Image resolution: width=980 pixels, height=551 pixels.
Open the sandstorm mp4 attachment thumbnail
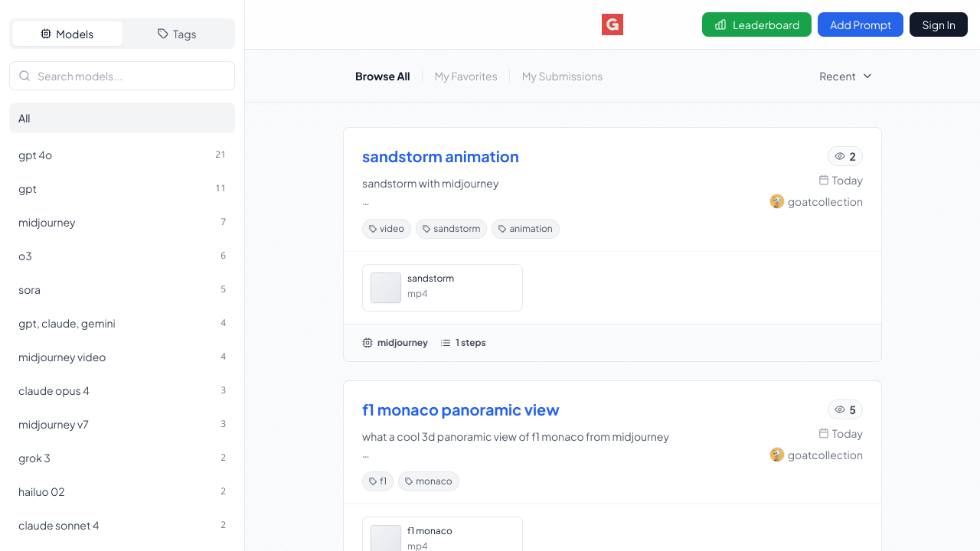(386, 288)
